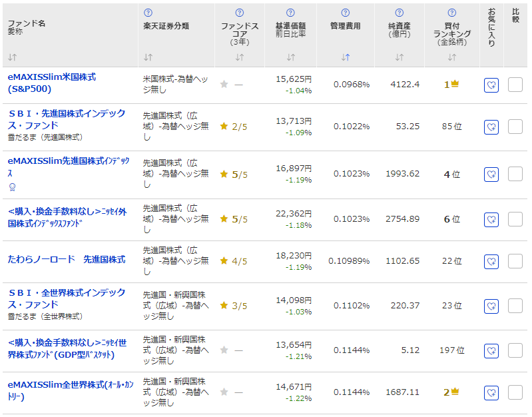Open ニッセイ外国株式インデックスファンド link

click(x=66, y=218)
